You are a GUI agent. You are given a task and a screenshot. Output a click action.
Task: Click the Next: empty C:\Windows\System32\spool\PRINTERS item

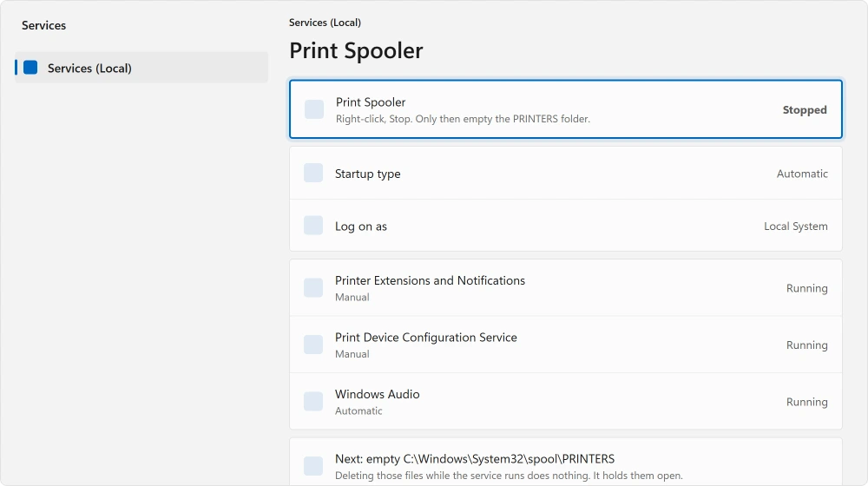pos(566,463)
